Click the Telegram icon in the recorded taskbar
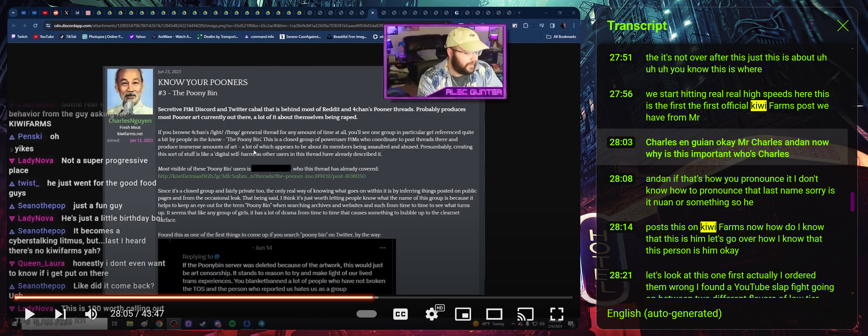The width and height of the screenshot is (868, 336). 261,324
